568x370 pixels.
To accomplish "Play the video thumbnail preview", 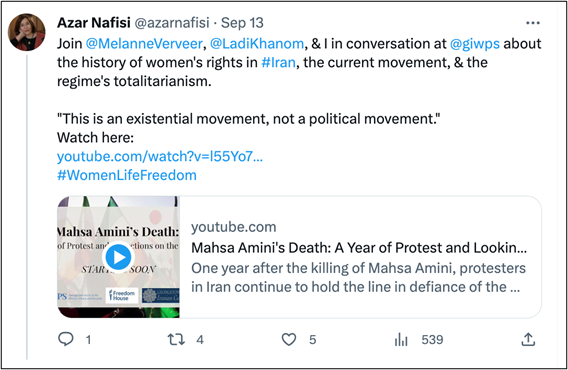I will [118, 257].
